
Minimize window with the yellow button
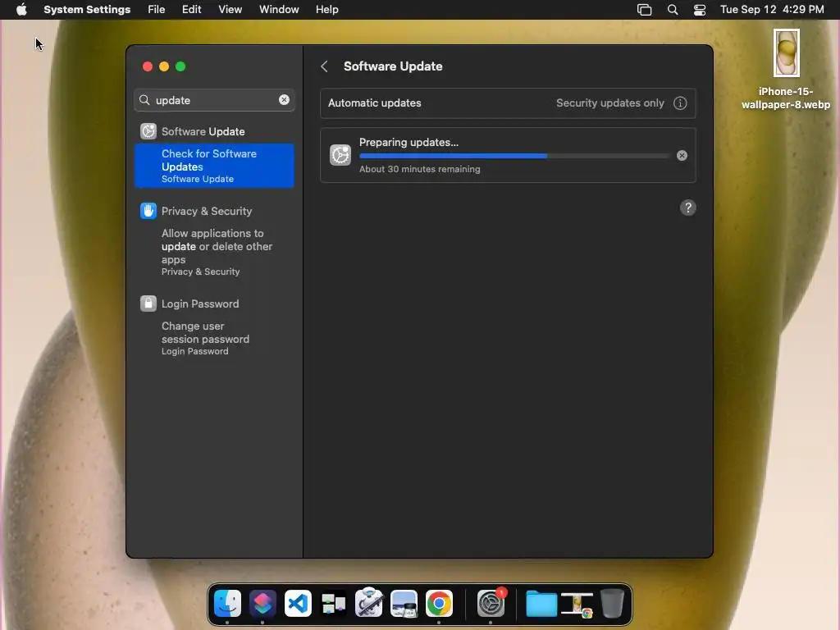pos(164,66)
